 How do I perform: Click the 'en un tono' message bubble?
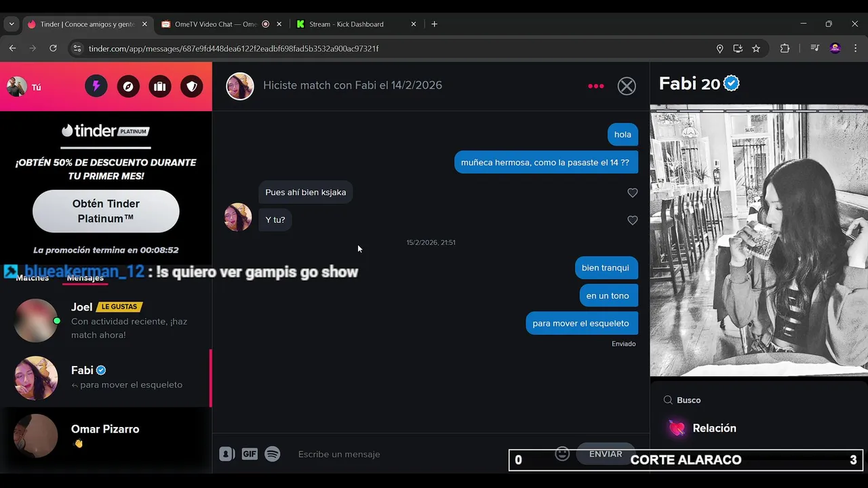pyautogui.click(x=608, y=296)
